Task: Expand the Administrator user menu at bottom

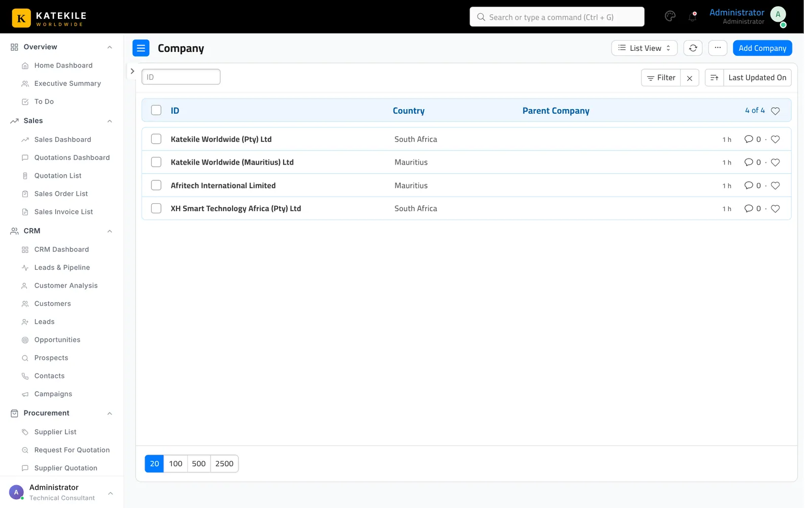Action: [110, 493]
